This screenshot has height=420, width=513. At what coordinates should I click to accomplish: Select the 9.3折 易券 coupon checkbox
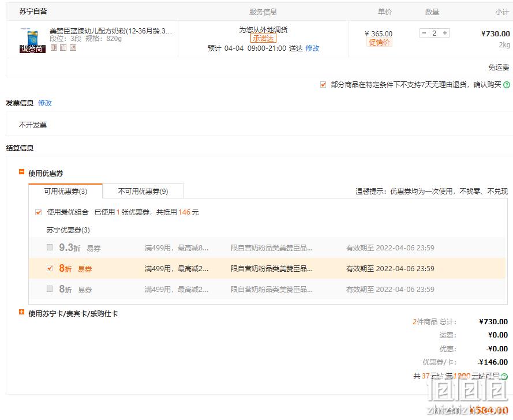pos(50,247)
